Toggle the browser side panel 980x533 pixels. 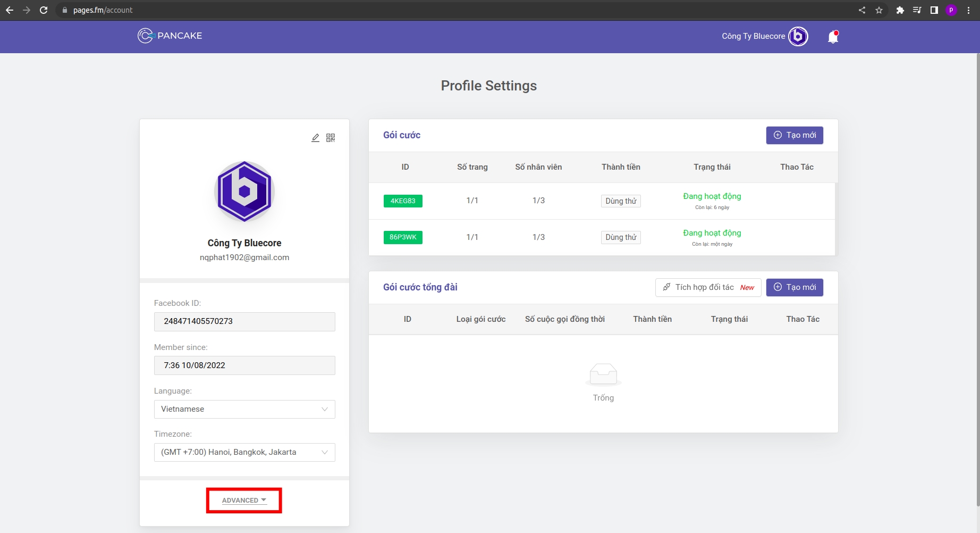point(934,10)
